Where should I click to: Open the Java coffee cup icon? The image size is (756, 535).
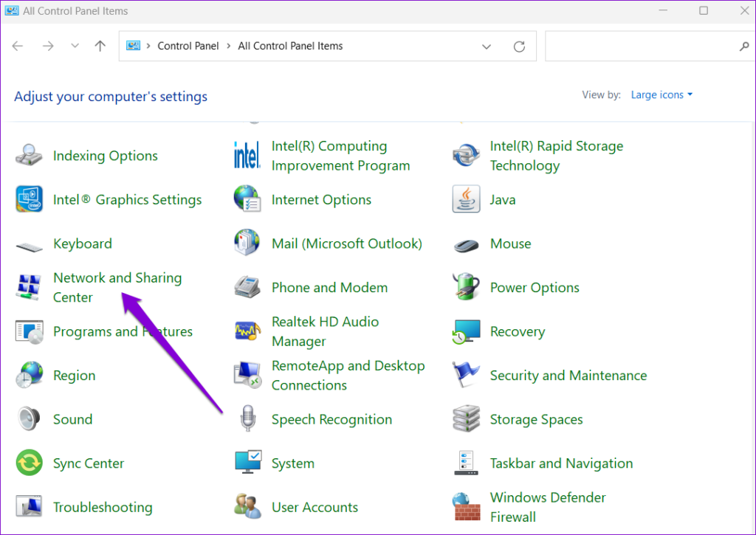coord(466,199)
